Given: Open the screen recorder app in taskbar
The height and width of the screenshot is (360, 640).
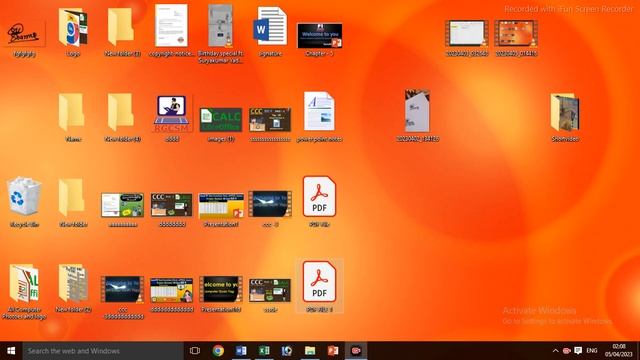Looking at the screenshot, I should click(x=356, y=351).
